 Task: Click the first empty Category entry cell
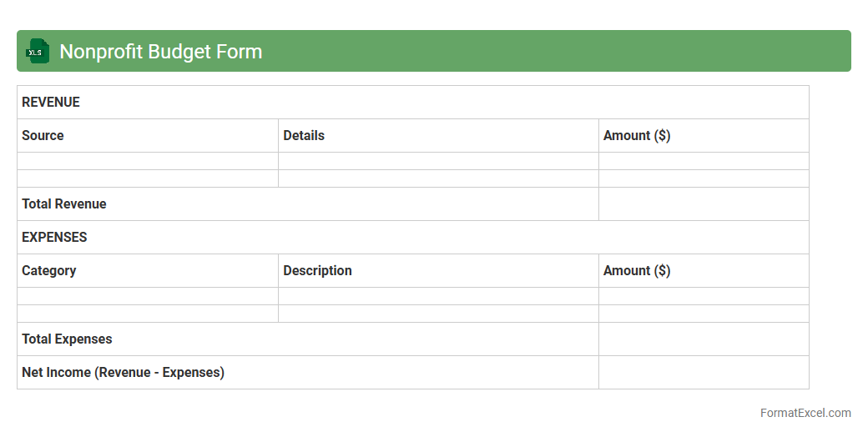point(147,296)
